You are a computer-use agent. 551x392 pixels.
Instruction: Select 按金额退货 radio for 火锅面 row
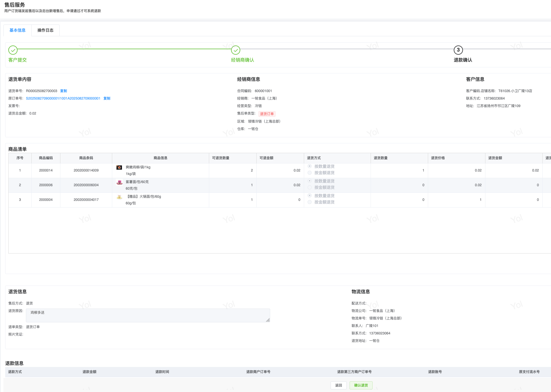point(310,202)
